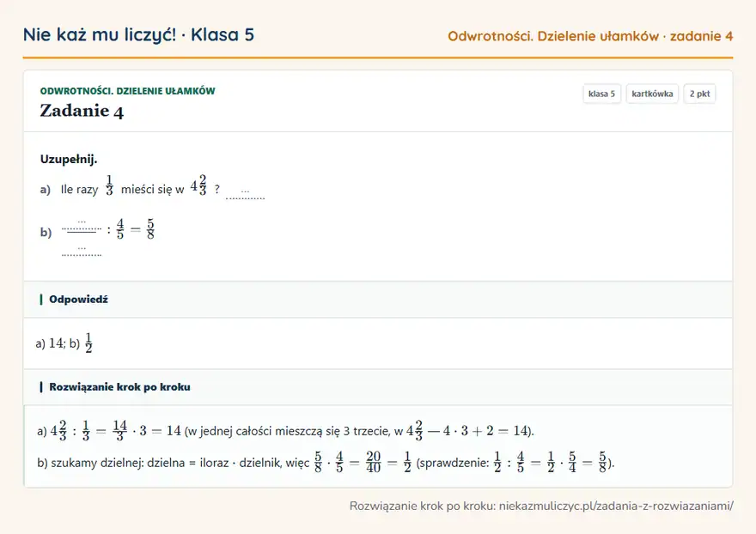Click the dotted denominator blank in part b)
756x534 pixels.
tap(82, 251)
